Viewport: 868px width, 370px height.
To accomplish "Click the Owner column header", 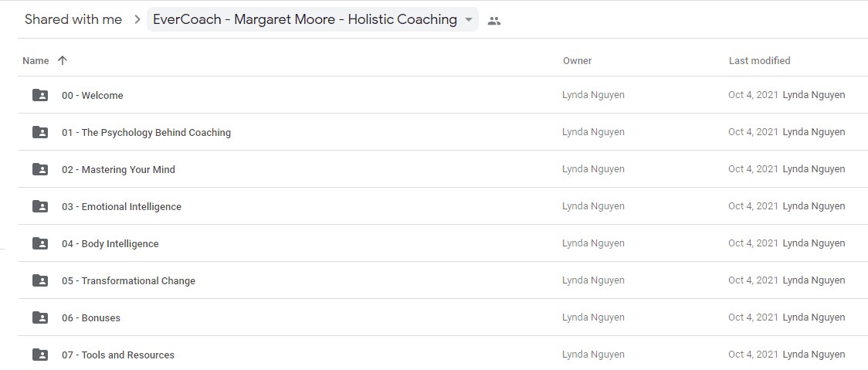I will [x=578, y=61].
